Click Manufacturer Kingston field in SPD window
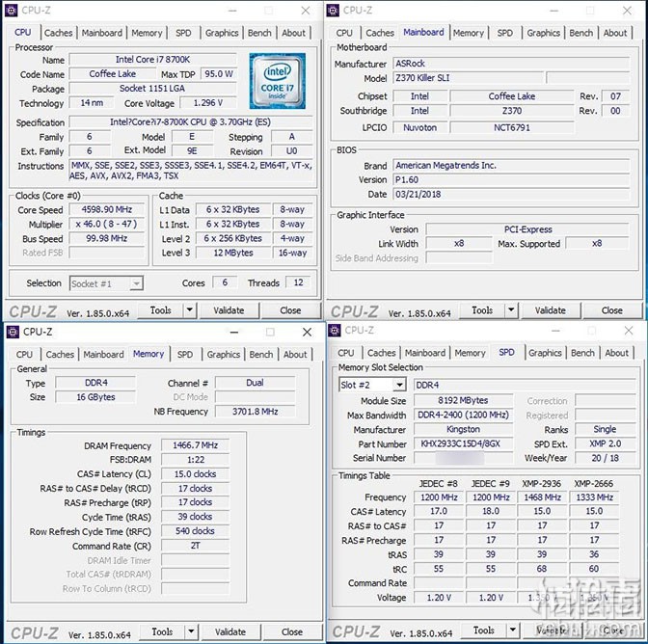The width and height of the screenshot is (648, 644). coord(463,429)
